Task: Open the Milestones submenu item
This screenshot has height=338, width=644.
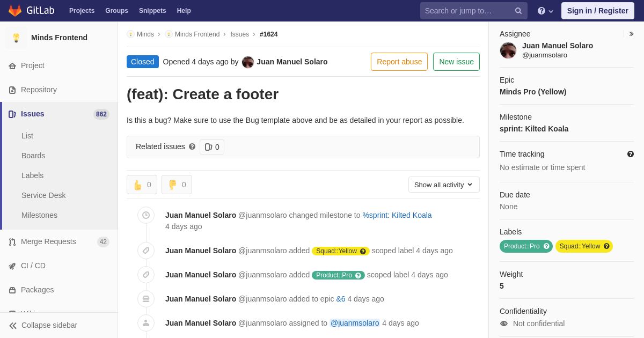Action: (39, 215)
